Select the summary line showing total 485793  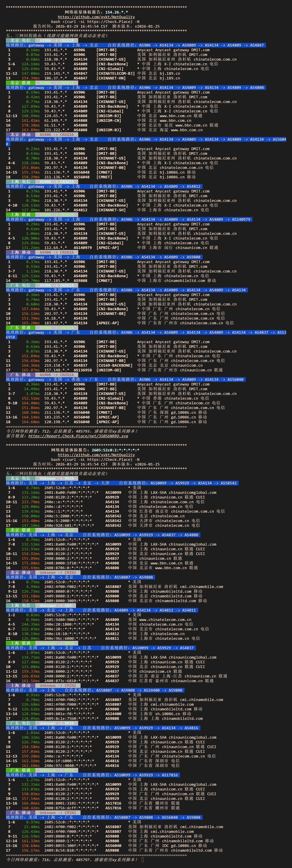tap(72, 431)
